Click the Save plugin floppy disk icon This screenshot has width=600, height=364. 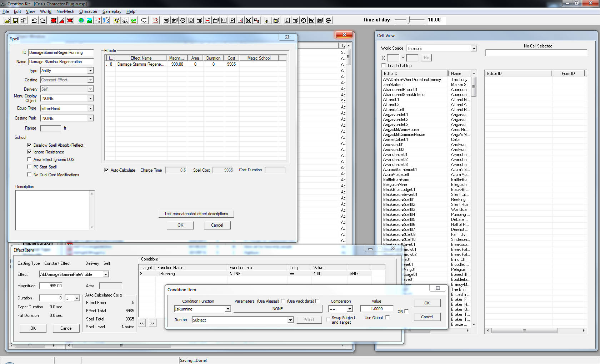pyautogui.click(x=15, y=21)
